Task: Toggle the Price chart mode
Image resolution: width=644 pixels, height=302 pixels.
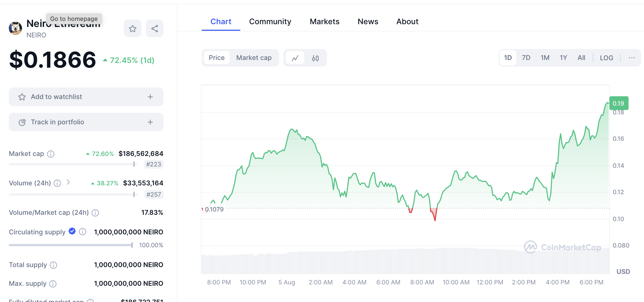Action: point(217,58)
